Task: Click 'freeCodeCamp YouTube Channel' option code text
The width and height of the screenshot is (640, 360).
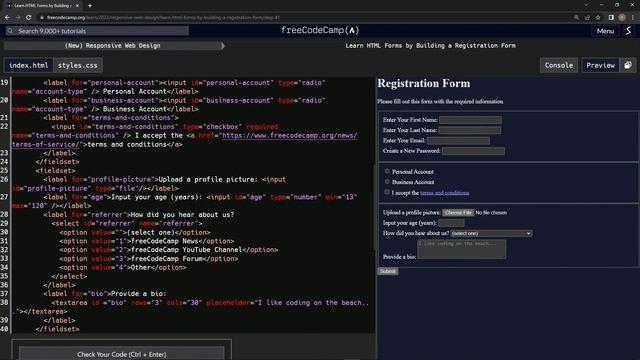Action: pyautogui.click(x=186, y=250)
